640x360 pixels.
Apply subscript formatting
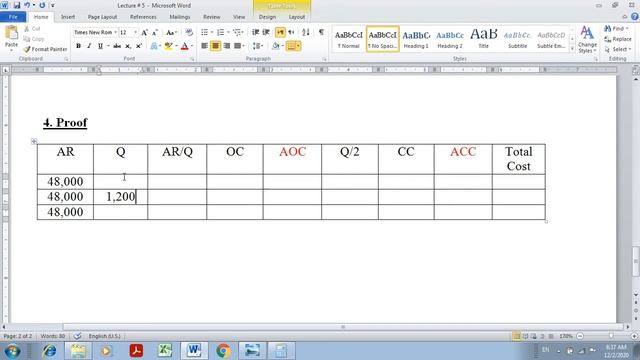pos(128,46)
